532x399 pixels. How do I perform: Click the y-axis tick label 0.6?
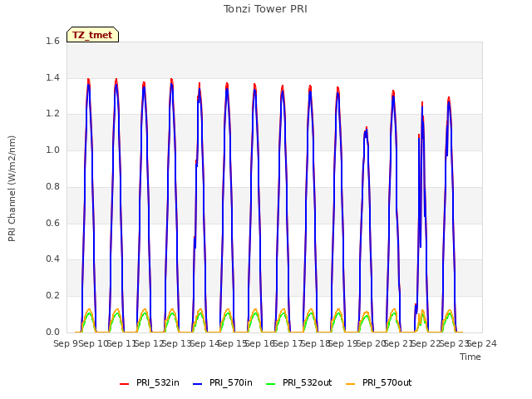coord(52,223)
